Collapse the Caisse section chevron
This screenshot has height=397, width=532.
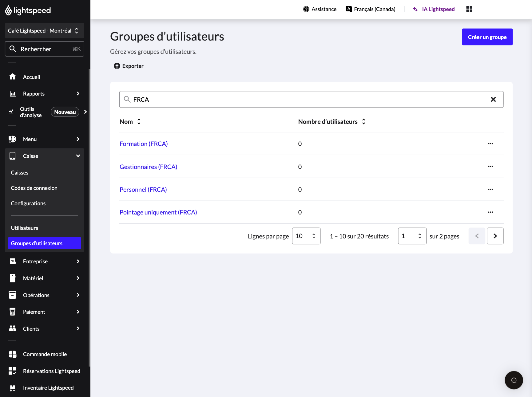click(78, 156)
